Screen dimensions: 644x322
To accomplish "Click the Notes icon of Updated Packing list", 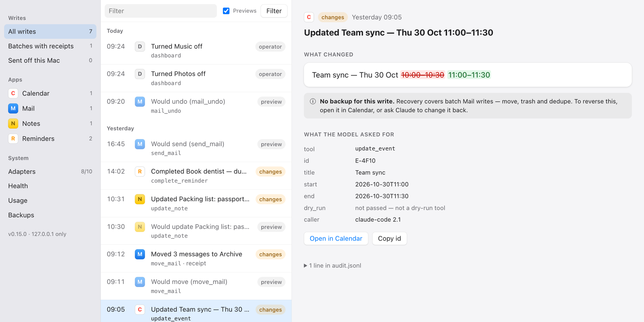I will 140,199.
